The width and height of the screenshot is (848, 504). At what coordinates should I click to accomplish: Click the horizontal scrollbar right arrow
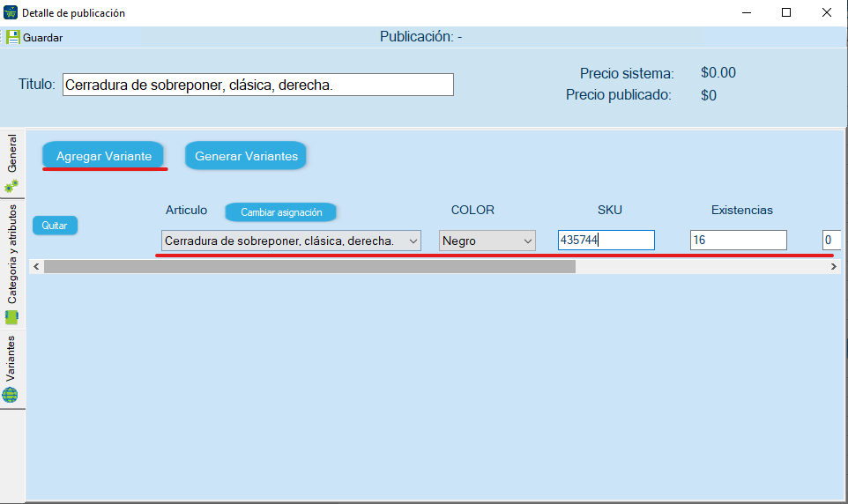(x=833, y=267)
